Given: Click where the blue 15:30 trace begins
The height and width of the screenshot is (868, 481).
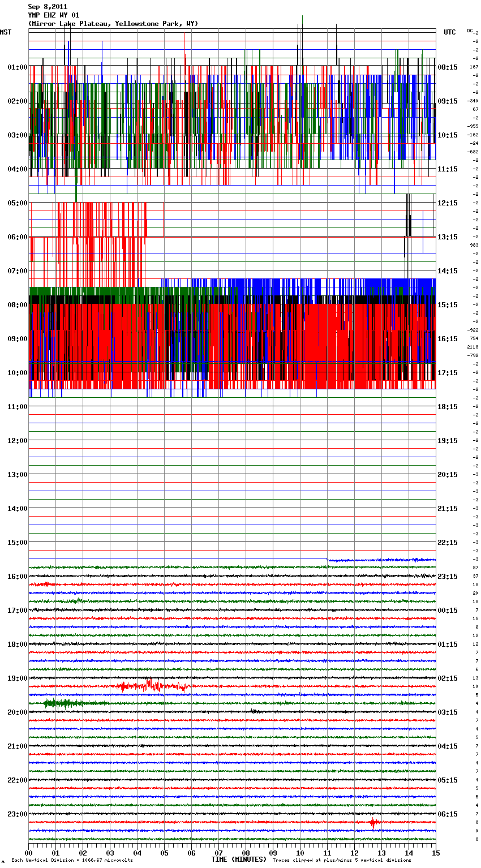Looking at the screenshot, I should [x=328, y=560].
